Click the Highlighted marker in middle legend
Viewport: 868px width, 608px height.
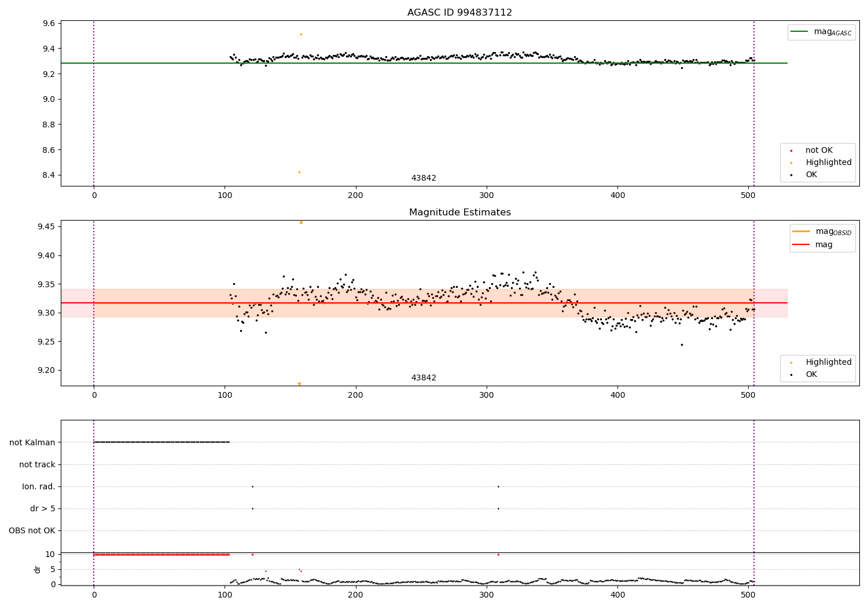791,362
